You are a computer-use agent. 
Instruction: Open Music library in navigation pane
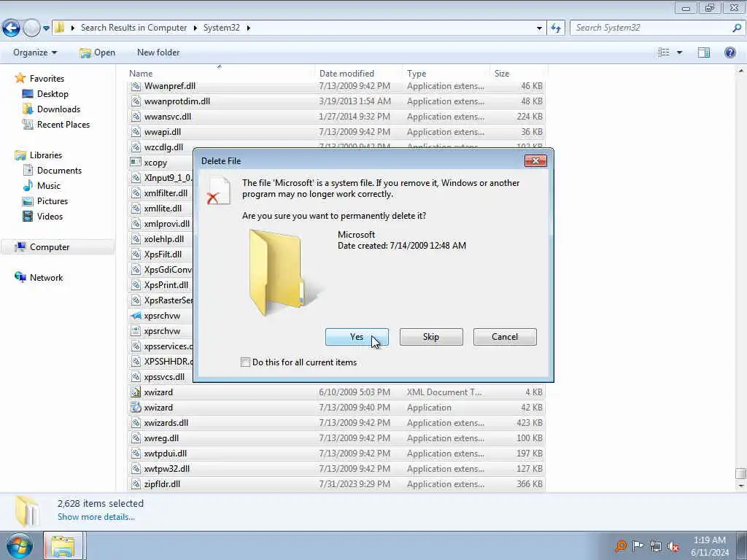click(x=42, y=186)
